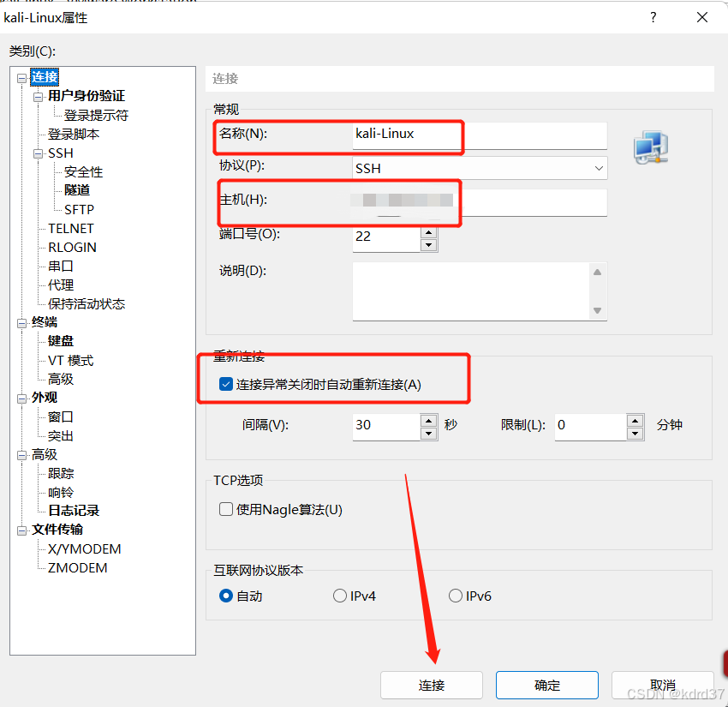The image size is (728, 707).
Task: Open the VT 模式 category
Action: click(x=70, y=361)
